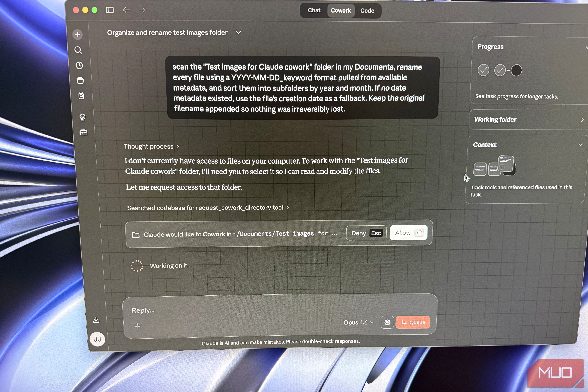Open the clock history icon in the sidebar
The image size is (588, 392).
(x=79, y=65)
